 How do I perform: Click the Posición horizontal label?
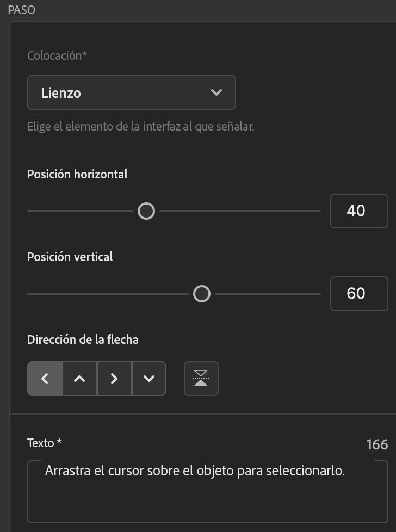pos(77,174)
